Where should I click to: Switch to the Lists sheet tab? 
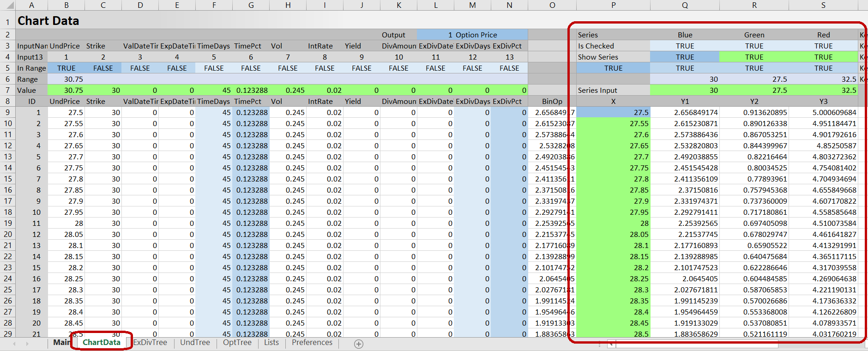pos(271,342)
